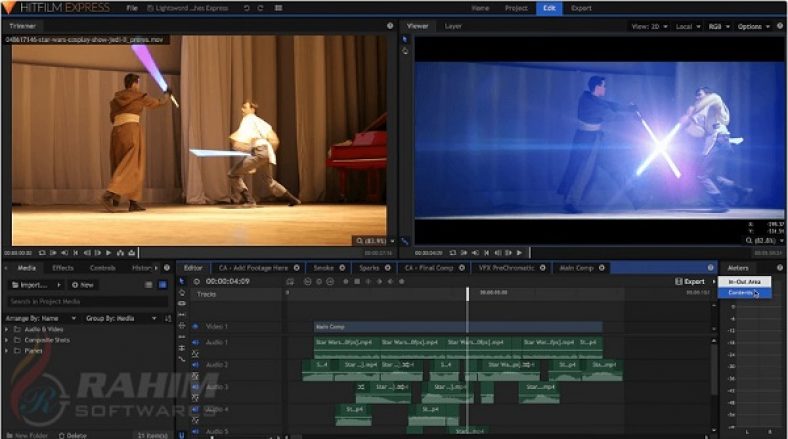This screenshot has width=788, height=439.
Task: Open the Export screen tab
Action: click(581, 7)
